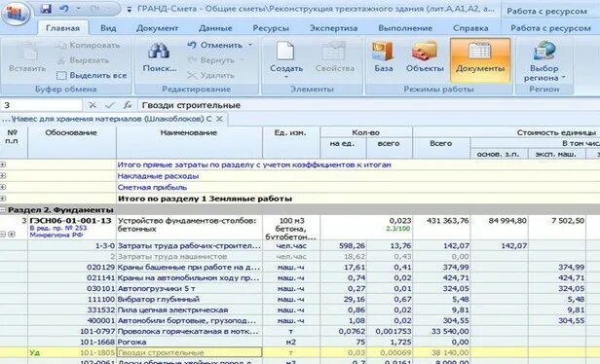Screen dimensions: 600x364
Task: Open the Справка tab
Action: (470, 28)
